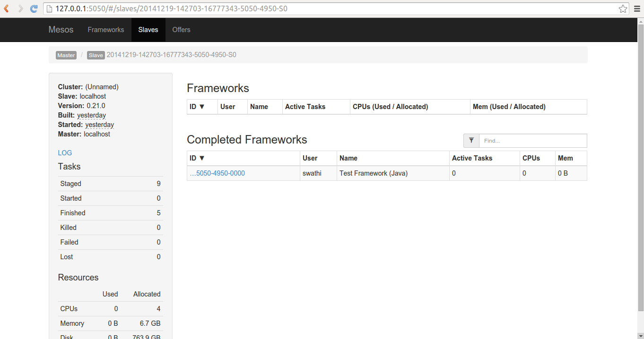Click the 'Killed' tasks row
Image resolution: width=644 pixels, height=339 pixels.
click(x=110, y=228)
